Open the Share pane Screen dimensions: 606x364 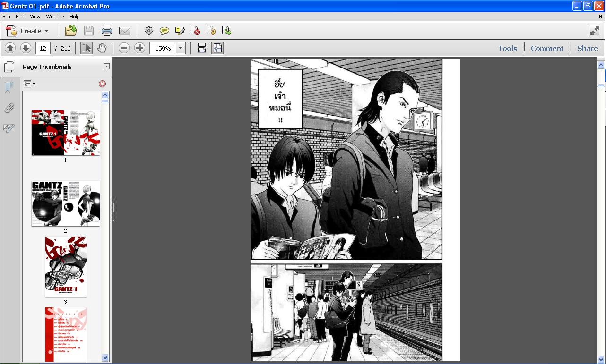pyautogui.click(x=588, y=48)
